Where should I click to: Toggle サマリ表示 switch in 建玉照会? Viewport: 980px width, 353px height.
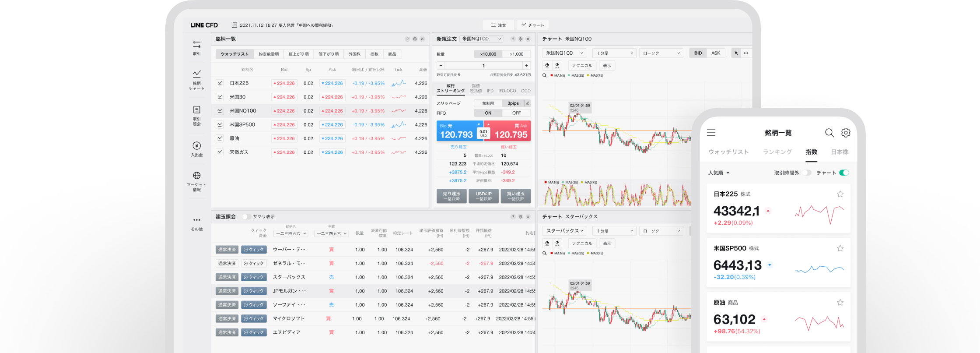[x=246, y=217]
